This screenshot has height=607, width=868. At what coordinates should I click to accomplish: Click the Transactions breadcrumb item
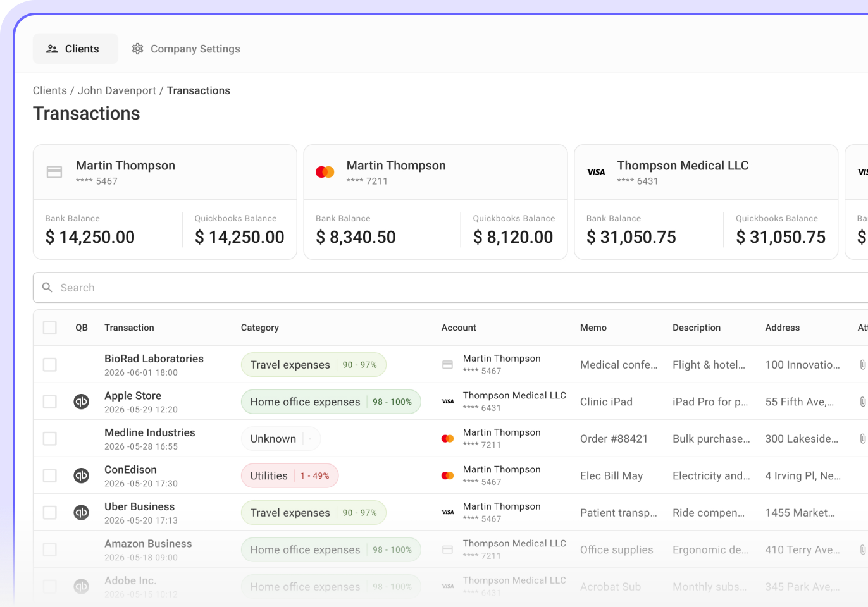coord(199,90)
